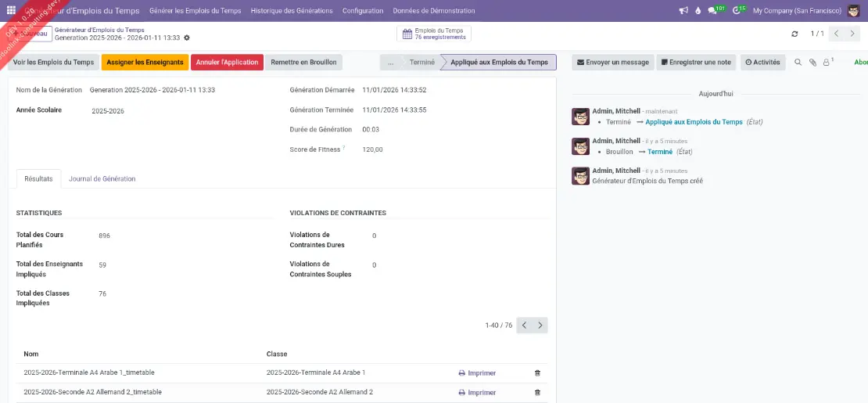868x403 pixels.
Task: Open attachments via the paperclip icon
Action: coord(812,62)
